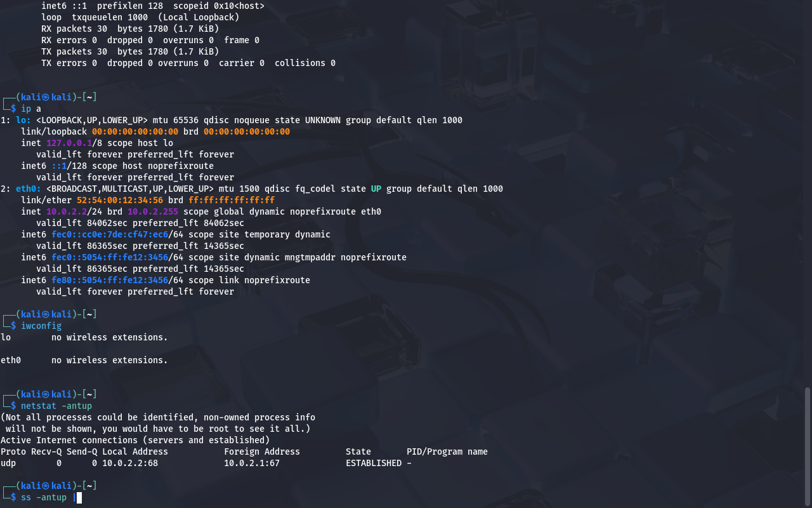Click the 'ip a' command text

31,109
